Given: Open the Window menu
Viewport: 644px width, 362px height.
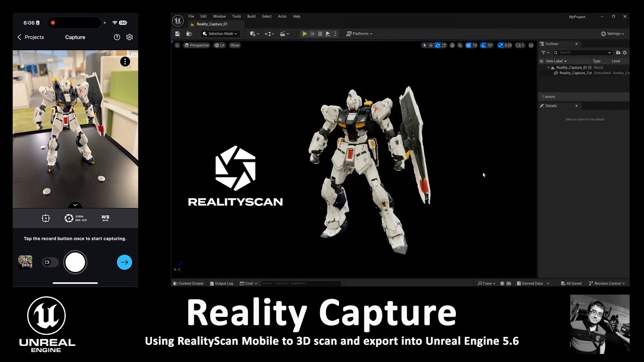Looking at the screenshot, I should click(219, 17).
